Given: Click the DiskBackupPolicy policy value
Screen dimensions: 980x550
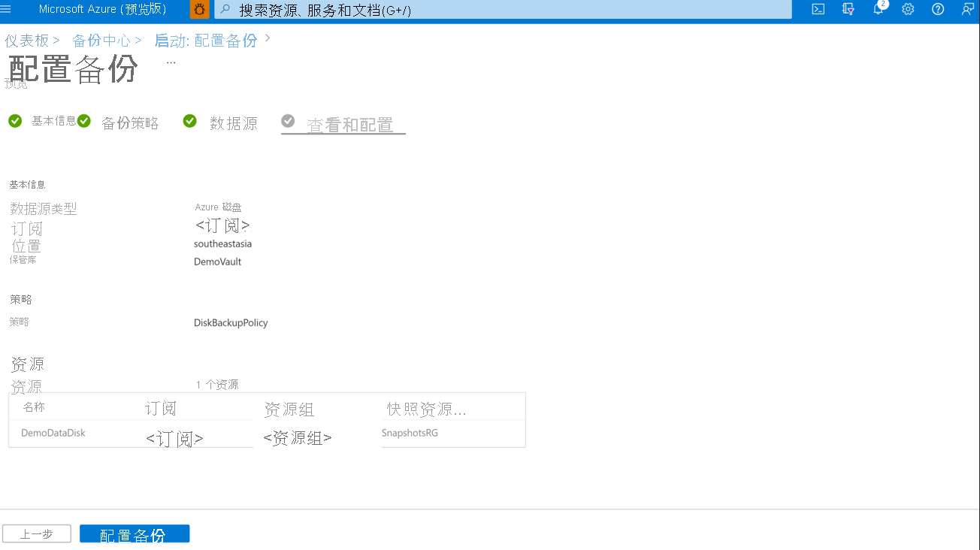Looking at the screenshot, I should coord(231,322).
